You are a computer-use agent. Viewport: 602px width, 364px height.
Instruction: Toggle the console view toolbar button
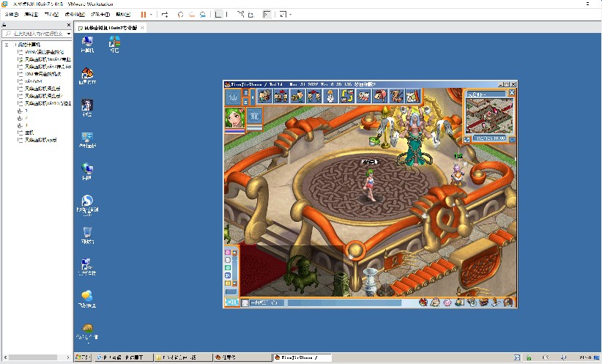click(267, 15)
